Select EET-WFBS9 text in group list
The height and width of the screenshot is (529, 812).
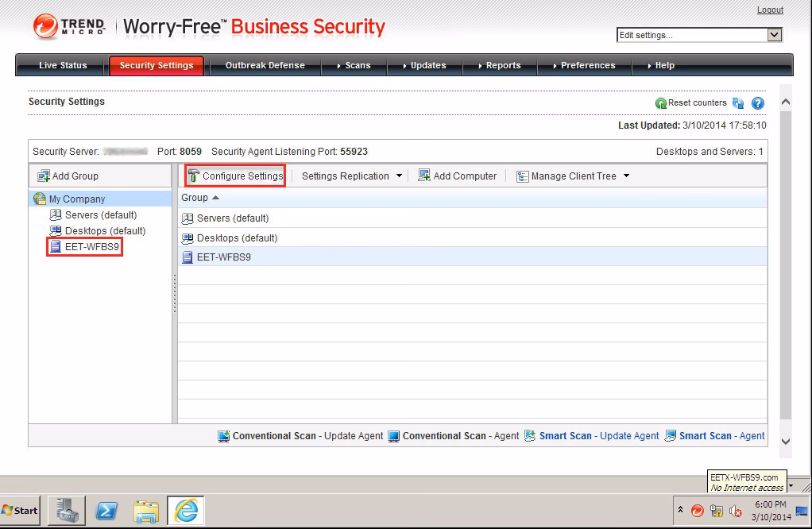coord(224,257)
